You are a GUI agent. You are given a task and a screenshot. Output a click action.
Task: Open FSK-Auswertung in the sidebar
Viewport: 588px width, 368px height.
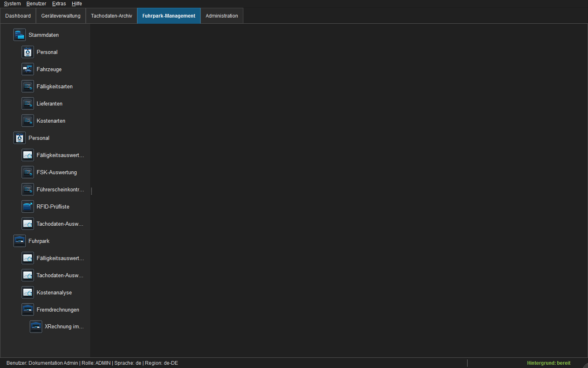click(57, 172)
